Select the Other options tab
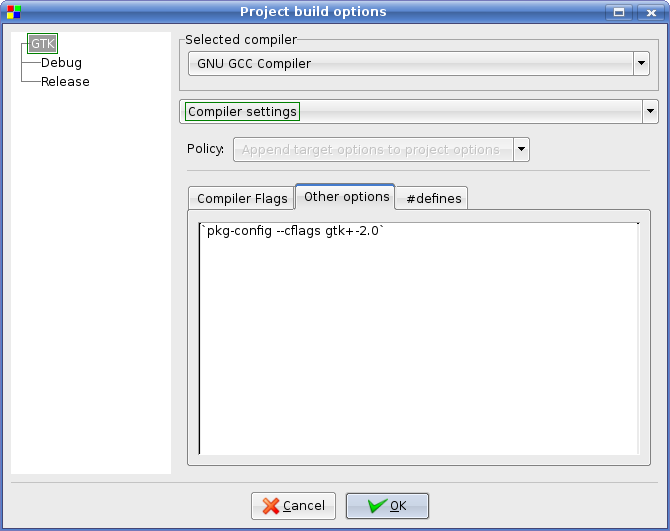670x531 pixels. point(346,197)
